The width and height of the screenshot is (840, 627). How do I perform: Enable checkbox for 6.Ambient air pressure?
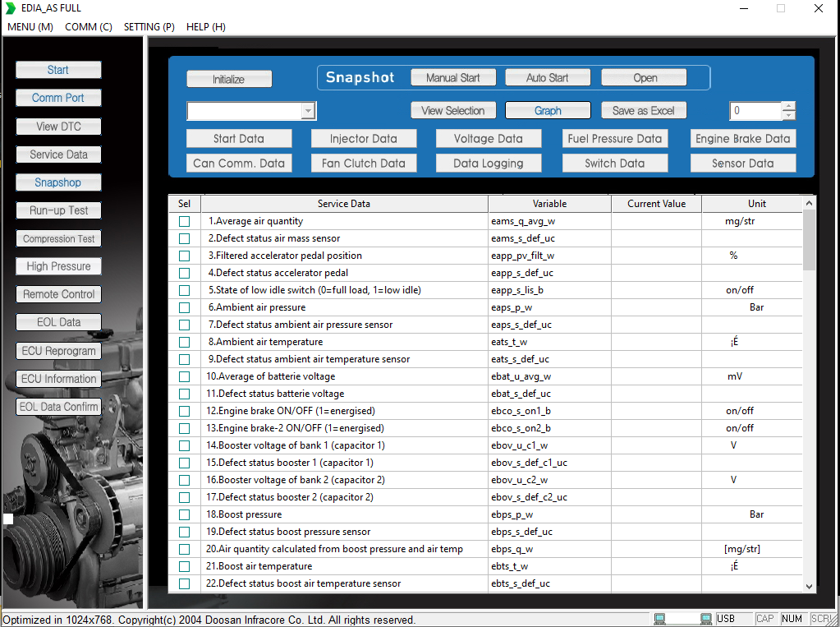[184, 307]
